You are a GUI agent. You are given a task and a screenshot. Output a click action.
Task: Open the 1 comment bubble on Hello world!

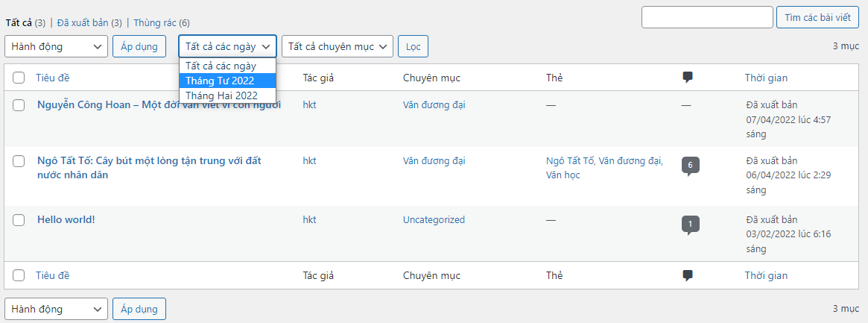click(690, 224)
